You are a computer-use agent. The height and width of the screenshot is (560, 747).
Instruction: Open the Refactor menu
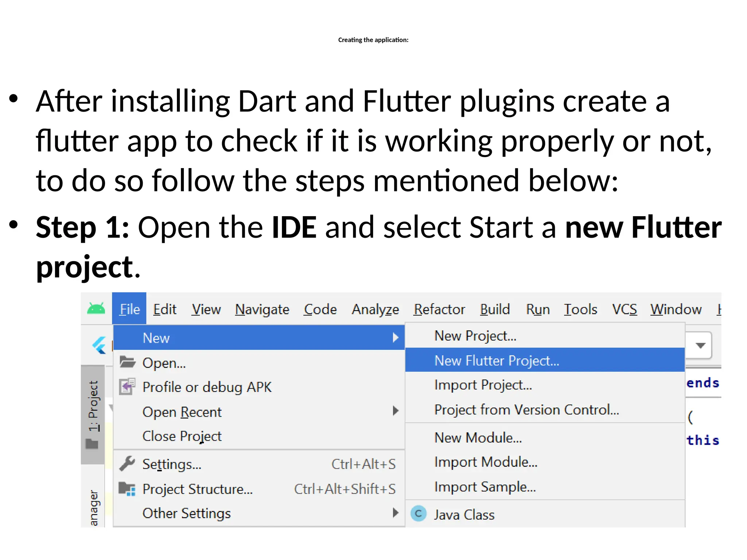(439, 309)
